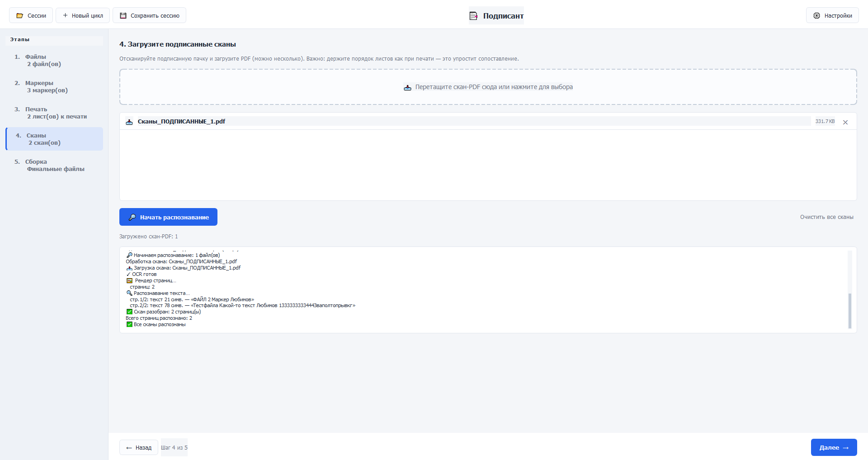Go to step 5 Сборка

tap(54, 165)
